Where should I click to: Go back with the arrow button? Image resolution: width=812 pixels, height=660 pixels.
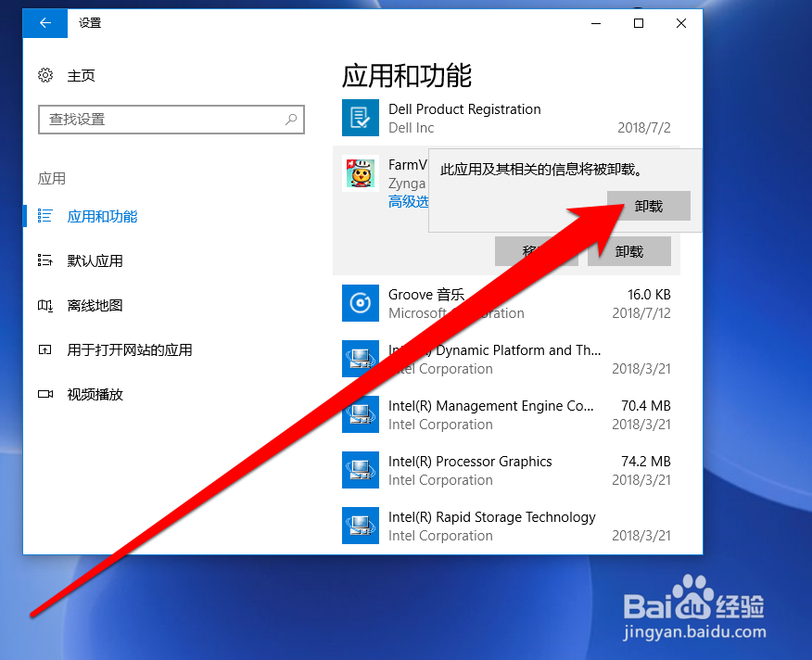tap(45, 23)
